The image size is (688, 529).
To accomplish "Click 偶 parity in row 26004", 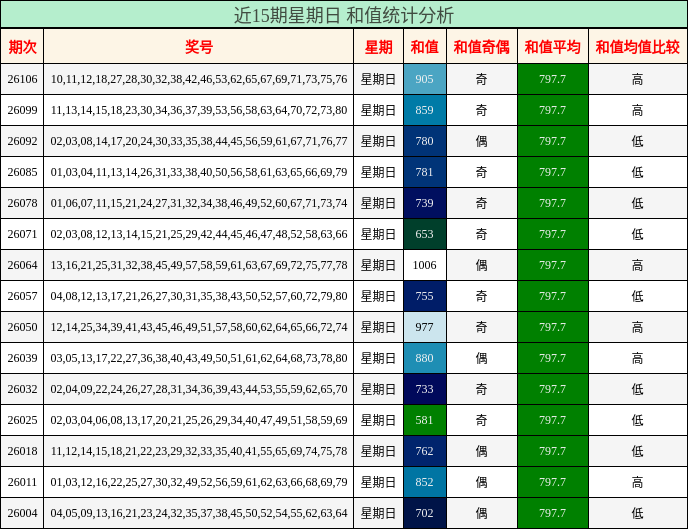I will [x=481, y=513].
